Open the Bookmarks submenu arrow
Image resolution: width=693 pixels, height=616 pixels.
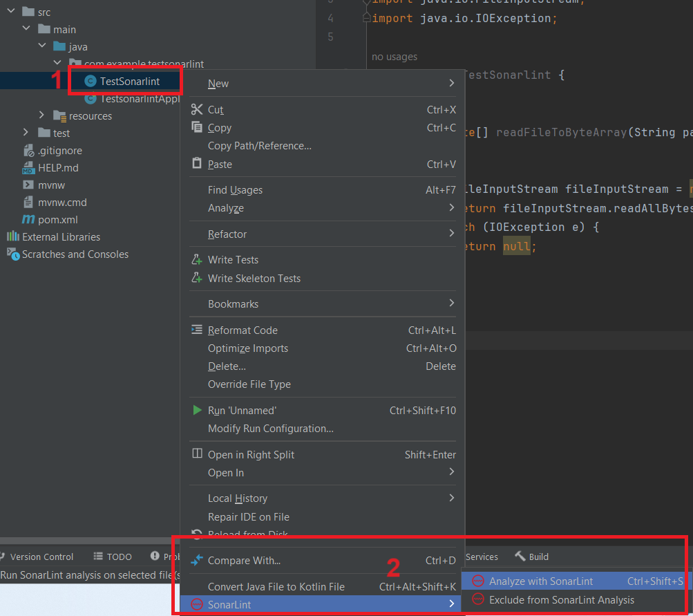click(x=451, y=303)
